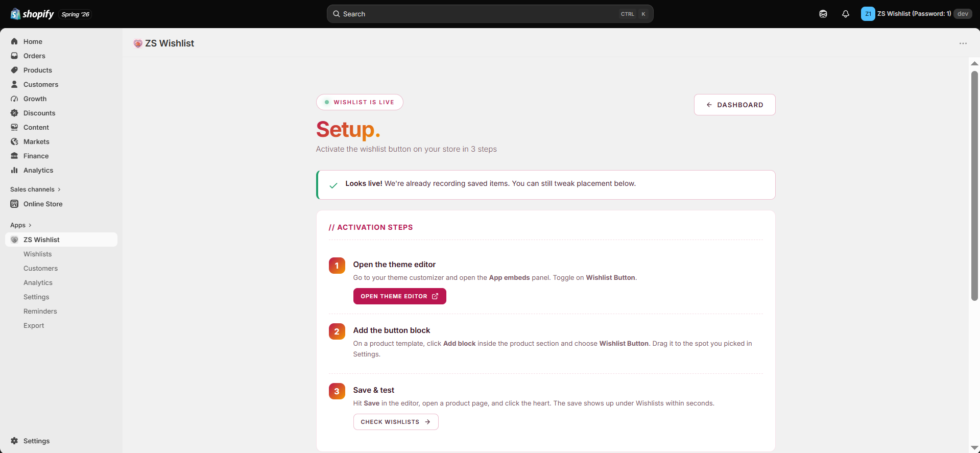980x453 pixels.
Task: Click the Finance bank icon
Action: coord(14,156)
